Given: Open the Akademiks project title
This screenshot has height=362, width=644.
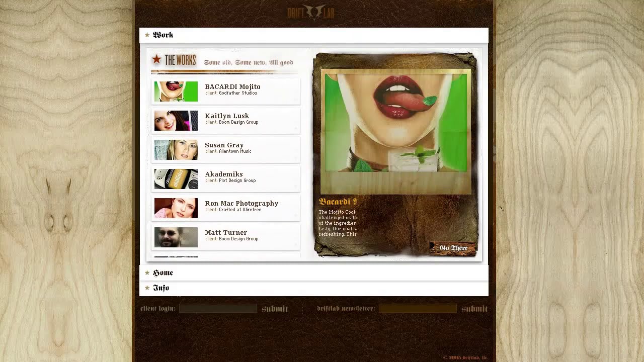Looking at the screenshot, I should (x=224, y=174).
